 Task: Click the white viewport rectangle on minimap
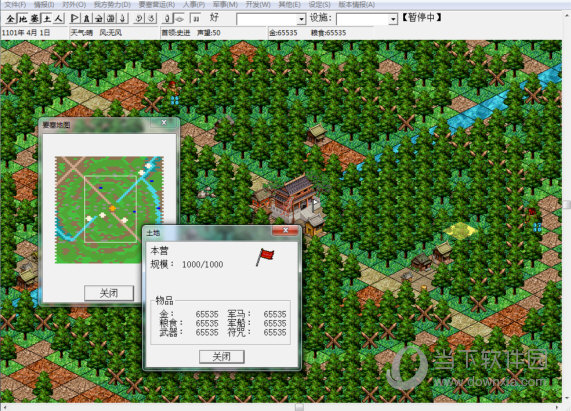tap(110, 209)
